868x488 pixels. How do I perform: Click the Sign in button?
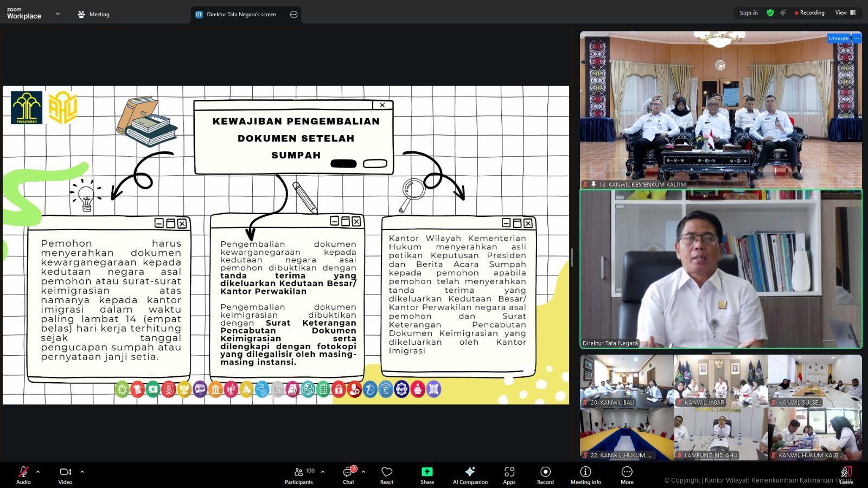(749, 13)
